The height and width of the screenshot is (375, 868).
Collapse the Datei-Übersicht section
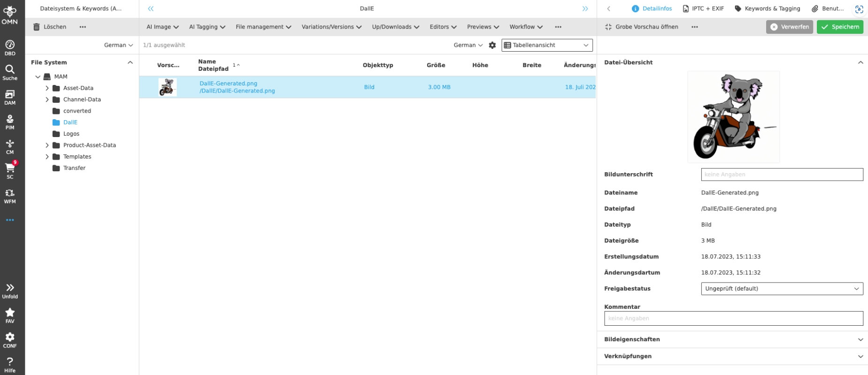click(860, 62)
